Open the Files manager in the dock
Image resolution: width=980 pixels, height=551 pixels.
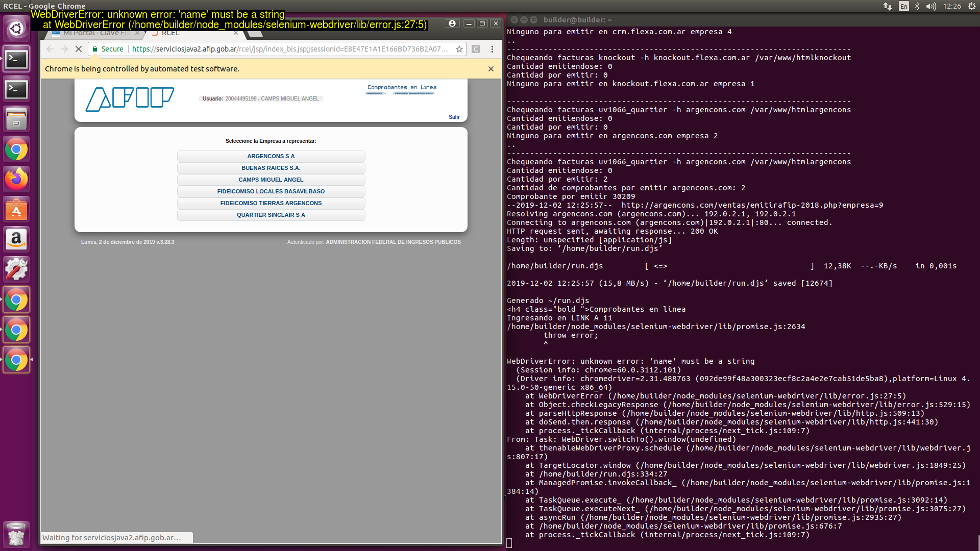[x=16, y=119]
